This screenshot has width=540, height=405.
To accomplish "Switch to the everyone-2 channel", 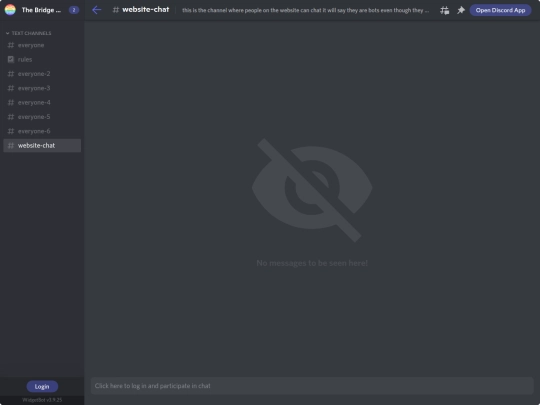I will (42, 74).
